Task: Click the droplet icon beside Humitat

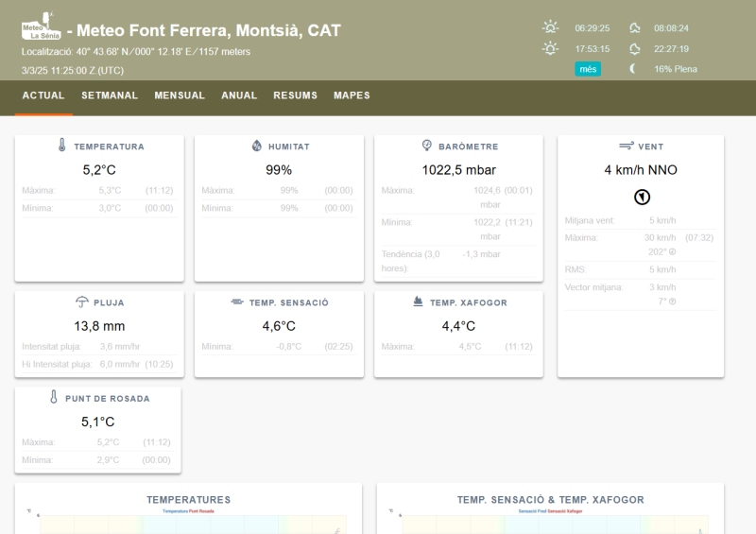Action: 256,146
